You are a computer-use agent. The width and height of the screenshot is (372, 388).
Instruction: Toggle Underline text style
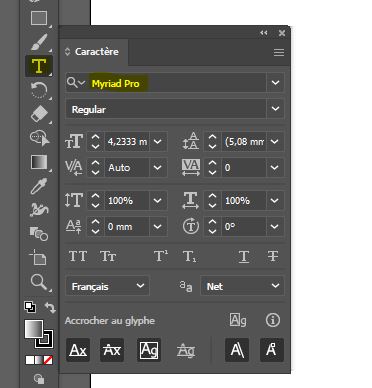(244, 256)
